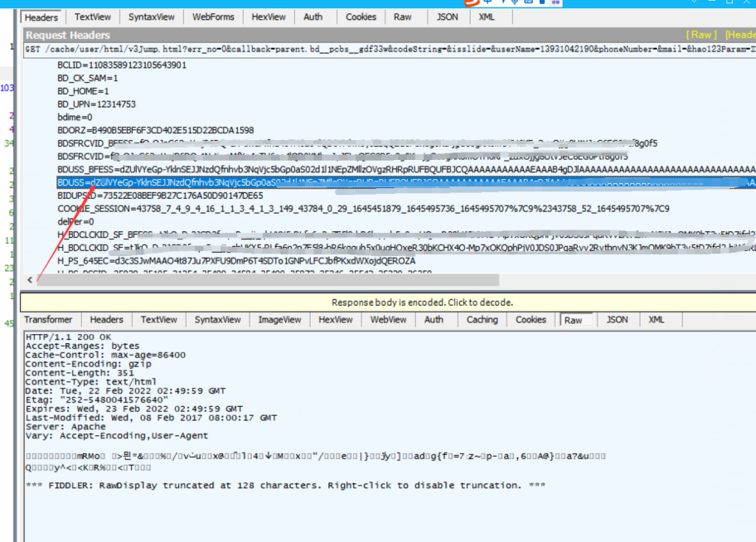756x542 pixels.
Task: Select H_PS_645EC cookie row
Action: 236,261
